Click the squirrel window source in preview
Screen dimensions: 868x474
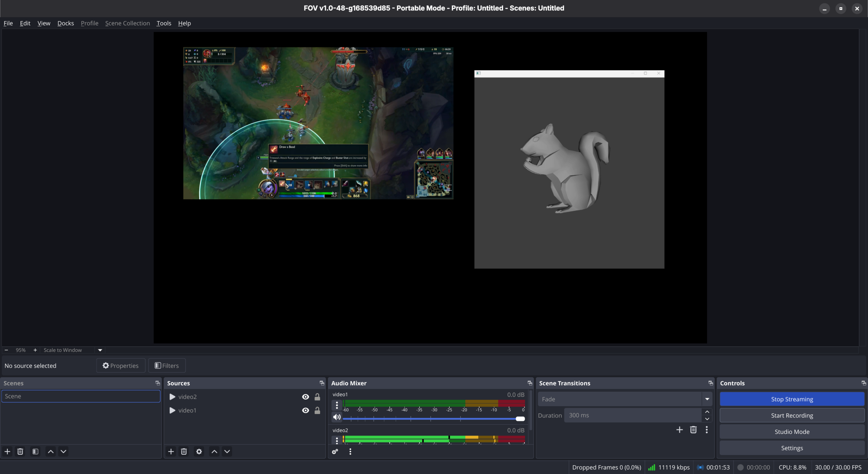pos(569,169)
